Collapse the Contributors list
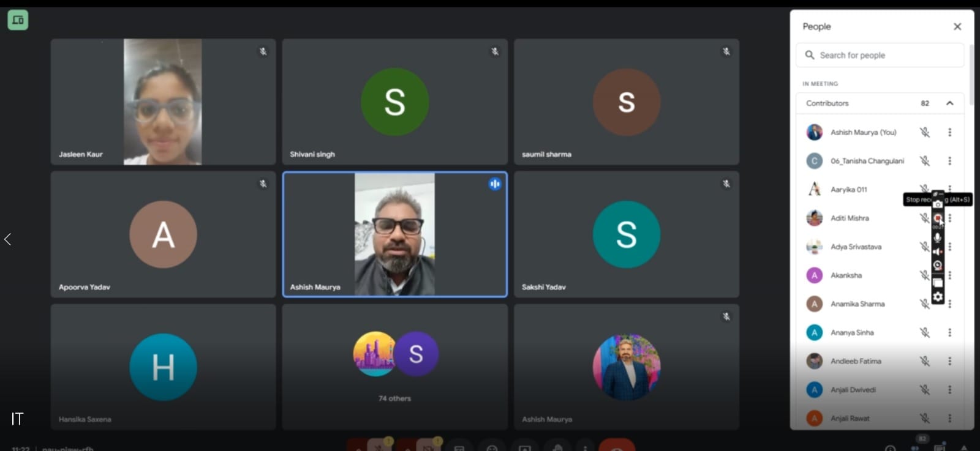980x451 pixels. click(x=949, y=103)
